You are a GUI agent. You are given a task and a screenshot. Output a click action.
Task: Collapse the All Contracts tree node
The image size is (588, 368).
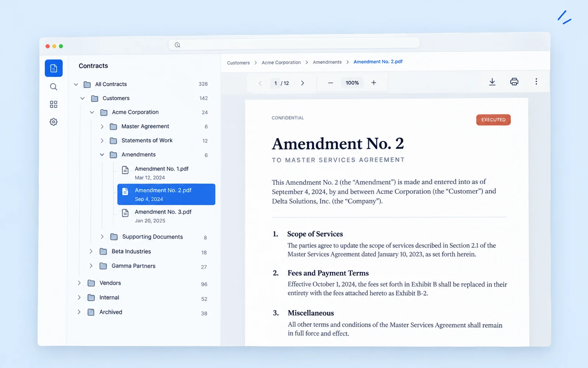click(76, 84)
